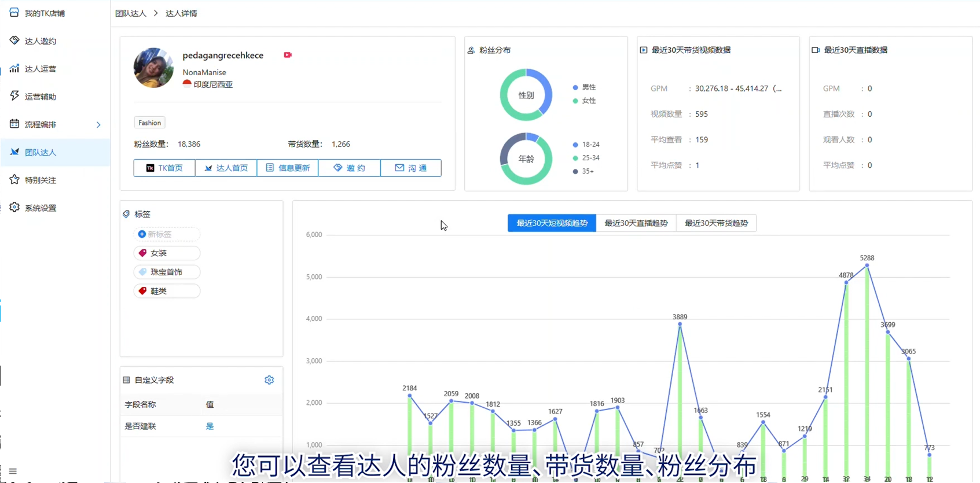Click the Fashion category tag
The image size is (980, 483).
click(150, 123)
